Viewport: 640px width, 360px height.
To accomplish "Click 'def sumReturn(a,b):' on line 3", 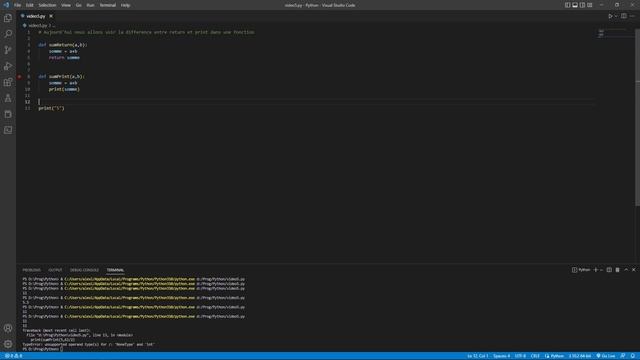I will coord(62,45).
